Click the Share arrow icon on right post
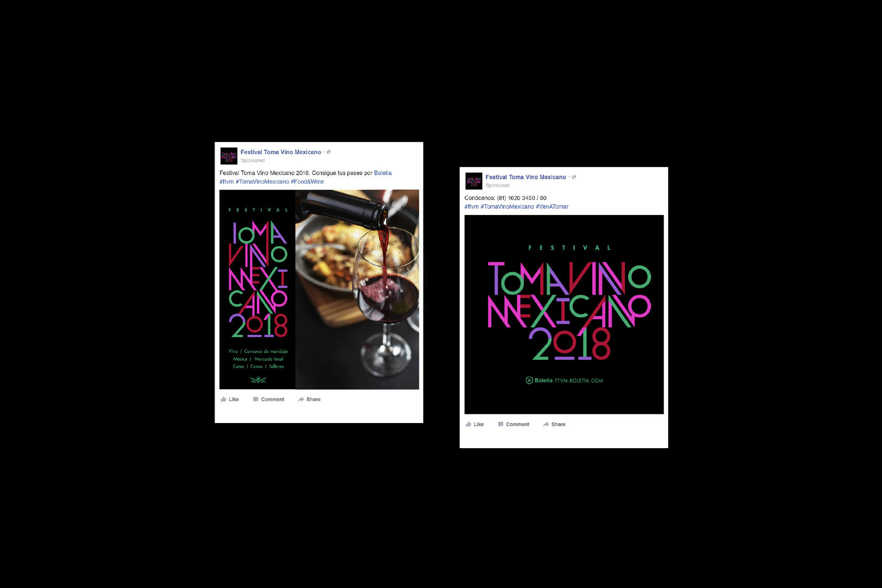Viewport: 882px width, 588px height. (546, 424)
